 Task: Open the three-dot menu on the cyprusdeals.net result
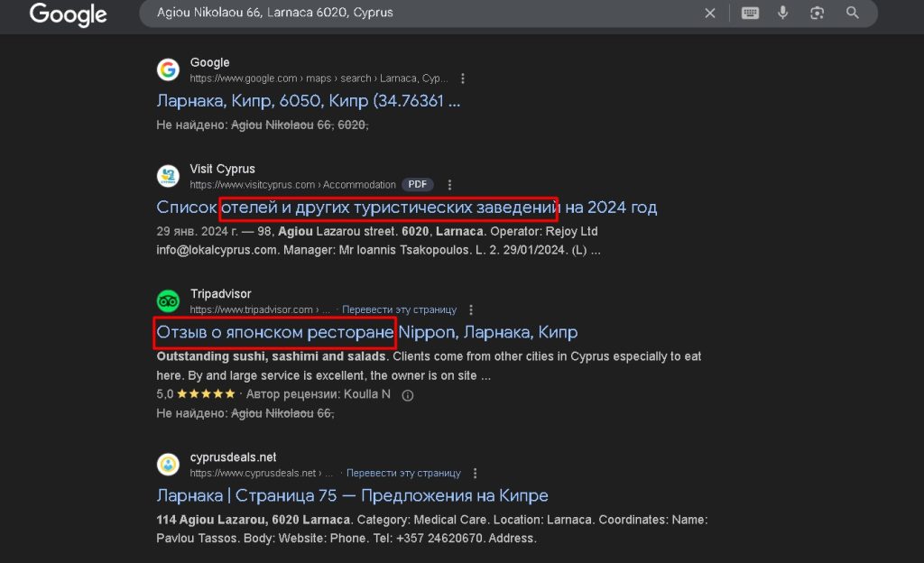[475, 473]
